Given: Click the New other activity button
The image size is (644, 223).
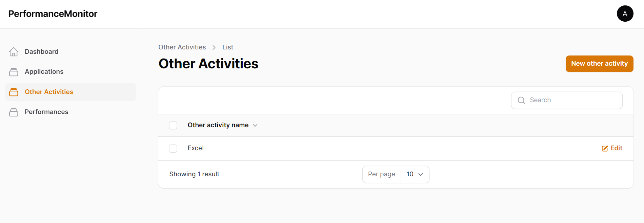Looking at the screenshot, I should (x=599, y=64).
